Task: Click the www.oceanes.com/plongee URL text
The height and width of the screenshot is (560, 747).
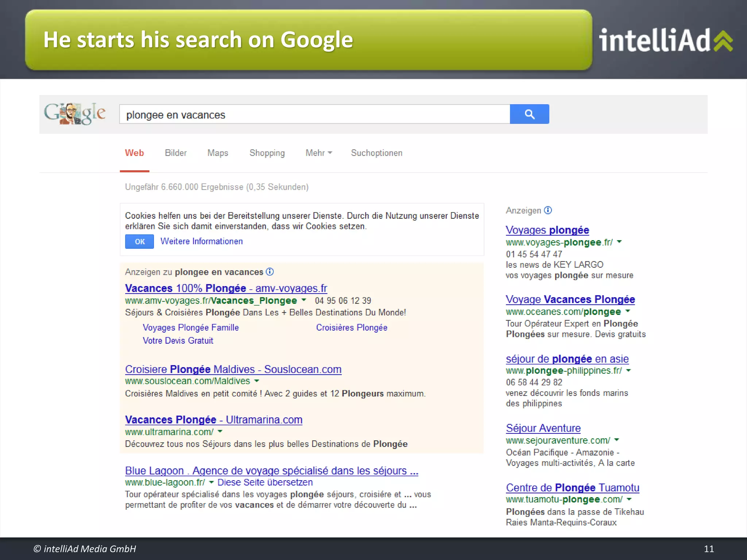Action: click(564, 312)
